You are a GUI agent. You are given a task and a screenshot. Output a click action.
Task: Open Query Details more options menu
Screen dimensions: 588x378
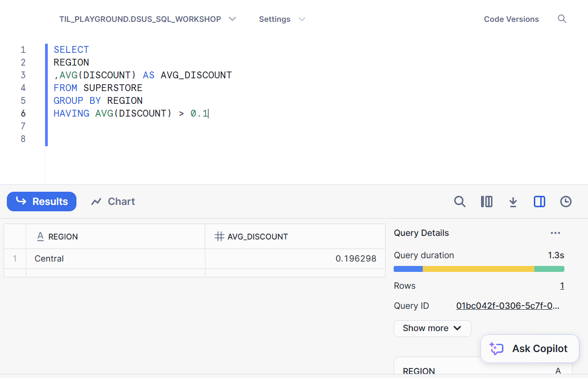pyautogui.click(x=555, y=233)
